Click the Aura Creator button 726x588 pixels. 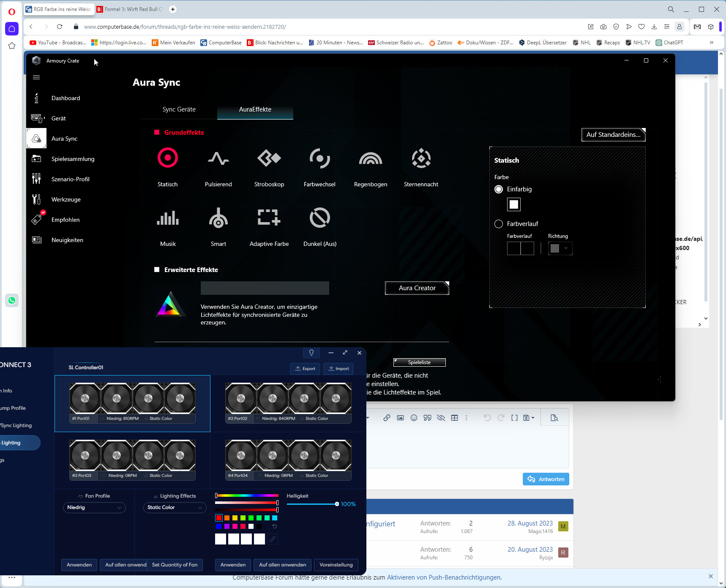[x=417, y=288]
